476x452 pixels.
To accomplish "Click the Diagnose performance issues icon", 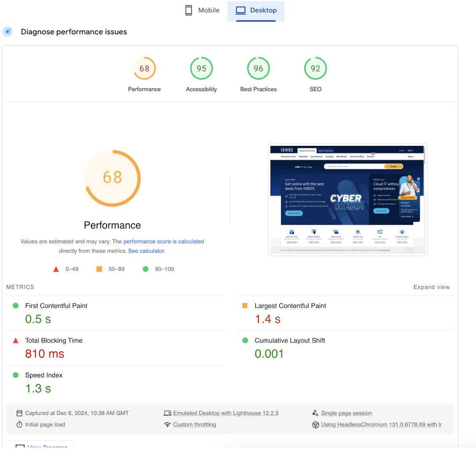I will [x=8, y=32].
